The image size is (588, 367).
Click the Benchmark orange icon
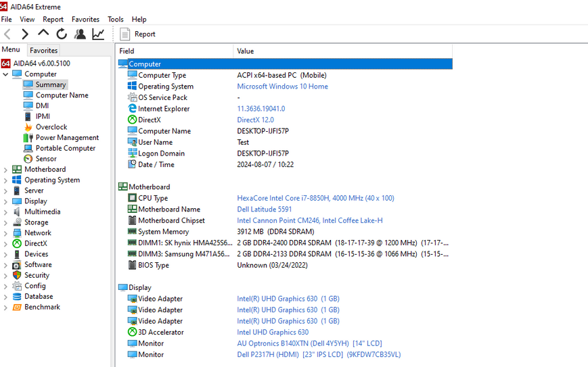17,307
